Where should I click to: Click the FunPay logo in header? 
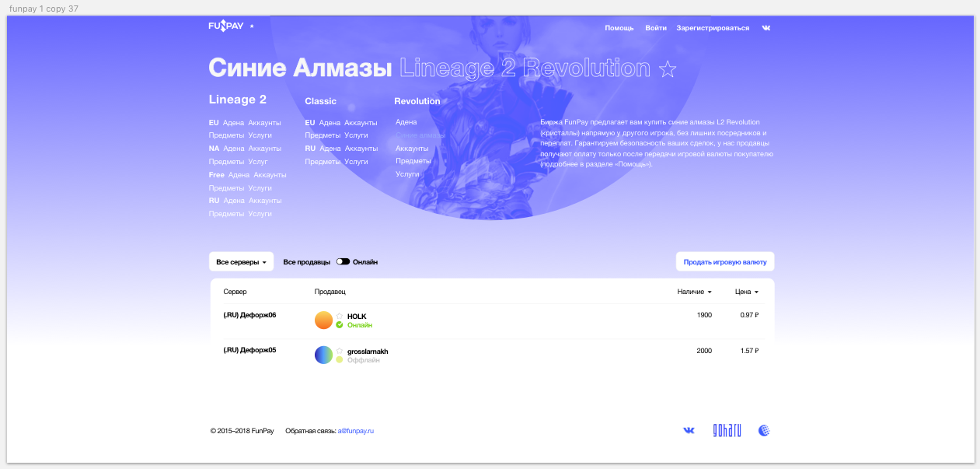tap(225, 26)
